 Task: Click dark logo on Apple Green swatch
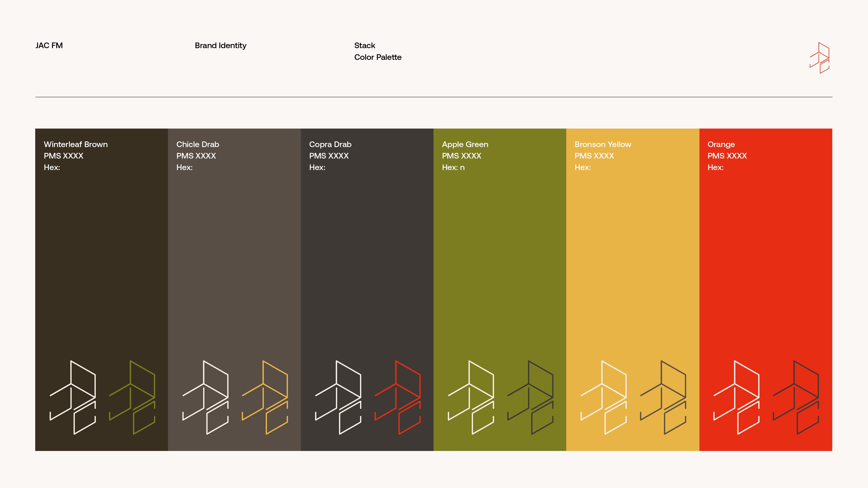coord(530,397)
